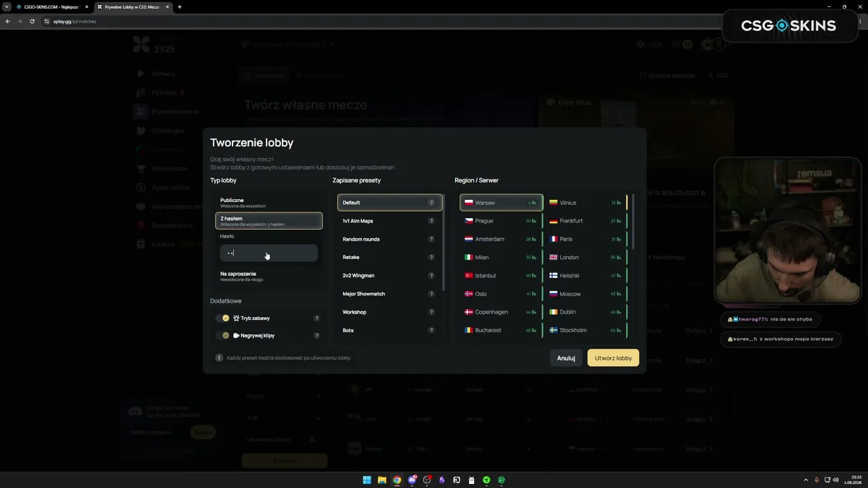
Task: Open the site information icon in address bar
Action: (47, 21)
